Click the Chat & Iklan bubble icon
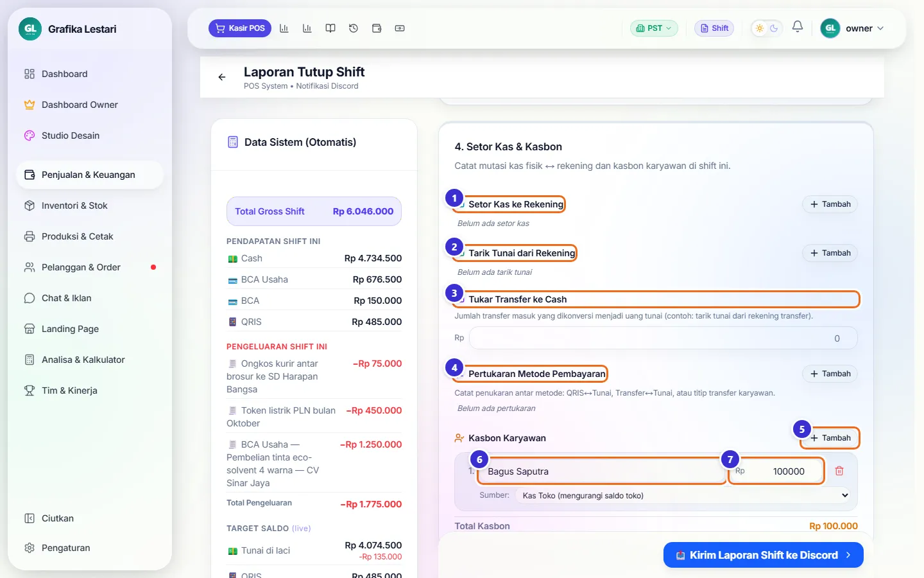924x578 pixels. 30,298
